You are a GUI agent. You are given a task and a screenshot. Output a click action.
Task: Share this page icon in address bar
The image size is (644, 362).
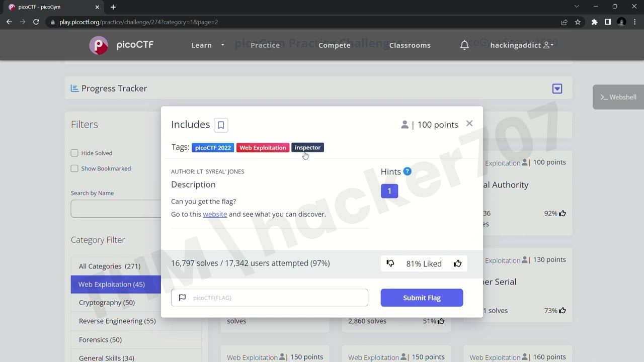click(564, 22)
